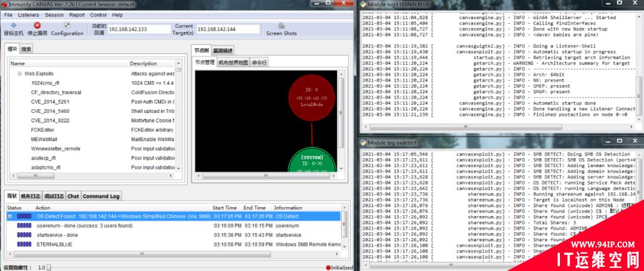644x271 pixels.
Task: Select the 1024cms_rfi module
Action: click(45, 83)
